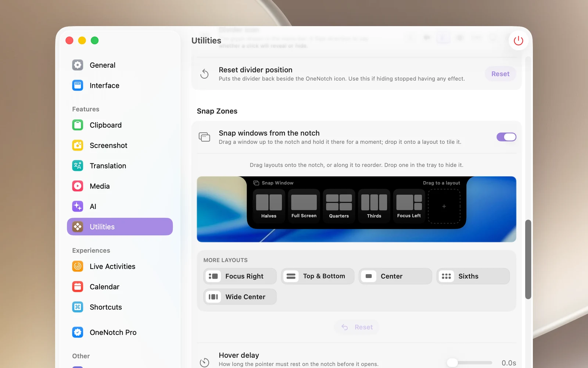Click the Media sidebar icon
Screen dimensions: 588x368
point(78,186)
